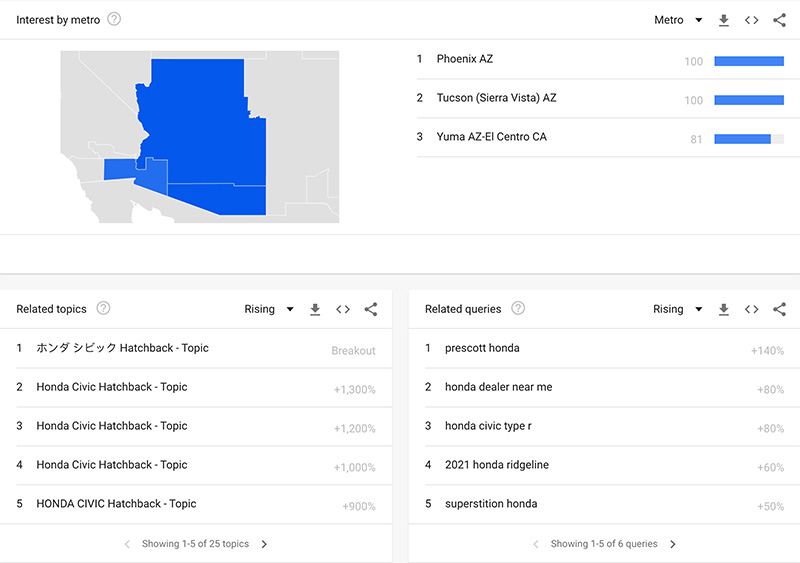Image resolution: width=800 pixels, height=563 pixels.
Task: Open help for Related queries
Action: 518,308
